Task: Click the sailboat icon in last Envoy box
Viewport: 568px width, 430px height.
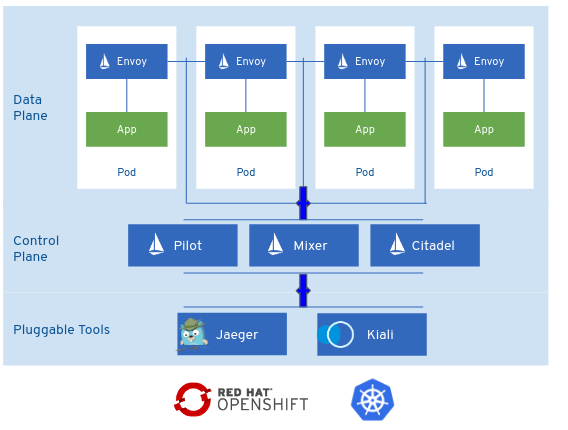Action: tap(462, 61)
